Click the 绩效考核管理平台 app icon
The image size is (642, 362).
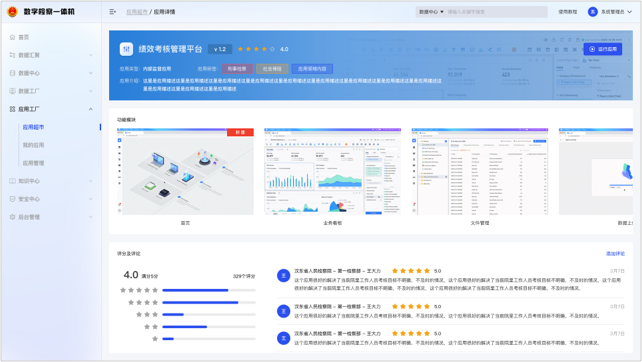pos(126,49)
